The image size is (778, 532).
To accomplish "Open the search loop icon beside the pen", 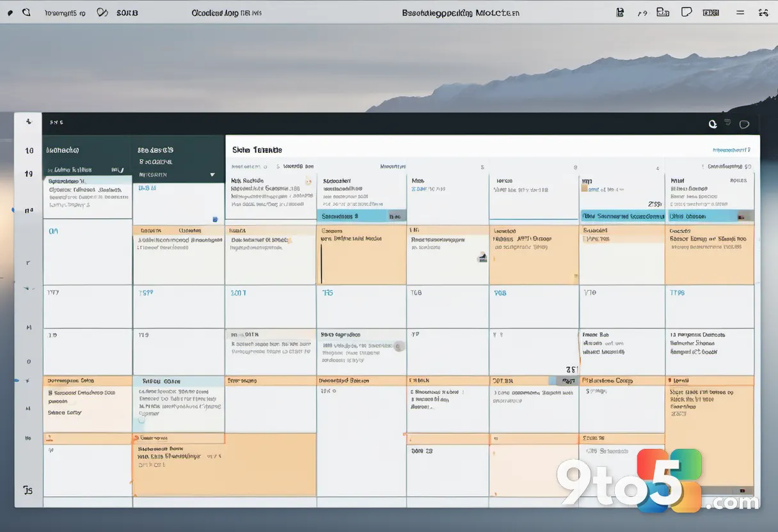I will tap(26, 12).
